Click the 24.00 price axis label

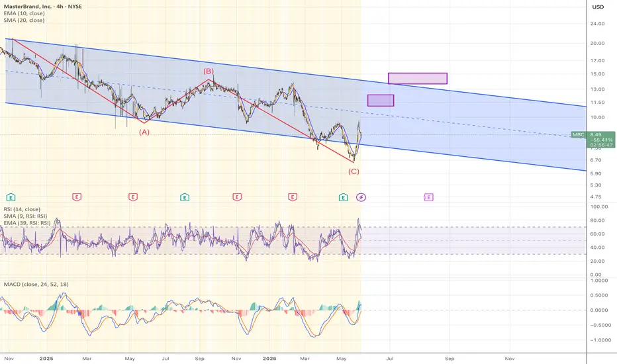[x=598, y=24]
